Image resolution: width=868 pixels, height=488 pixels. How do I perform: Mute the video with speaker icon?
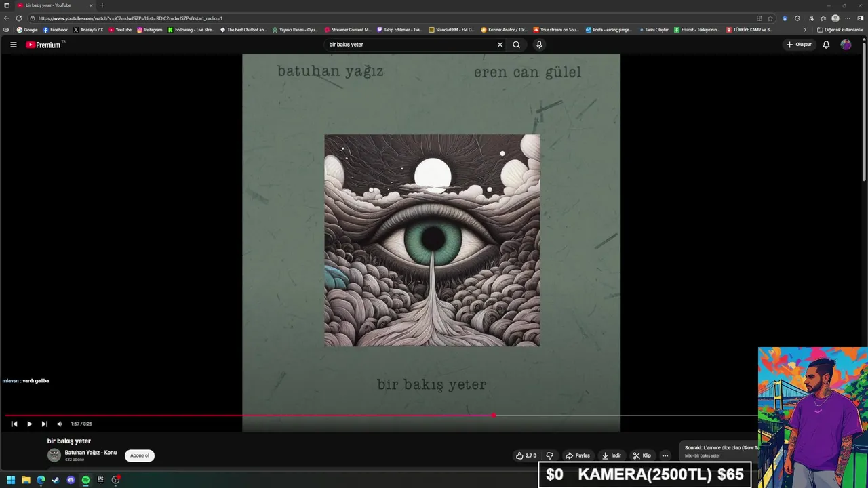click(60, 424)
